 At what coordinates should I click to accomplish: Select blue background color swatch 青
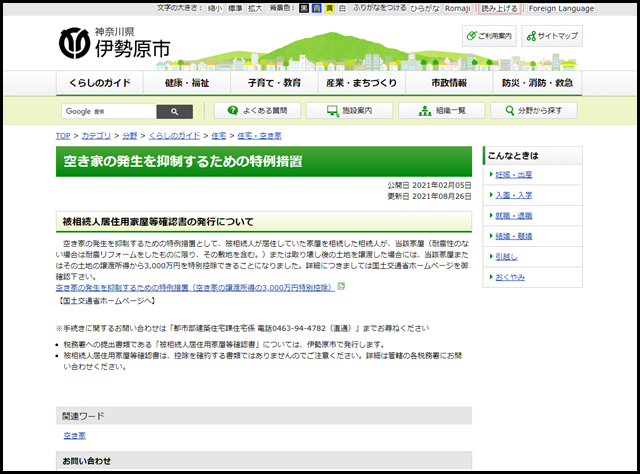[x=317, y=8]
